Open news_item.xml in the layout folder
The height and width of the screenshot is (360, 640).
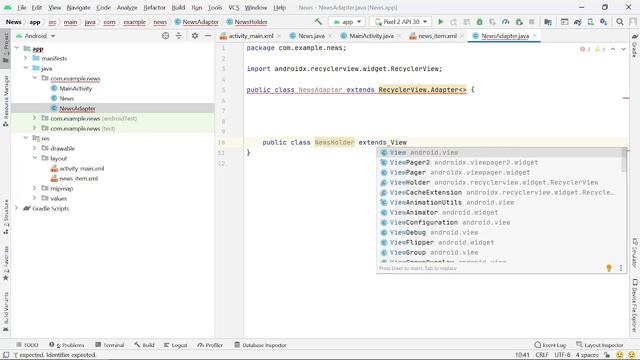pyautogui.click(x=79, y=178)
